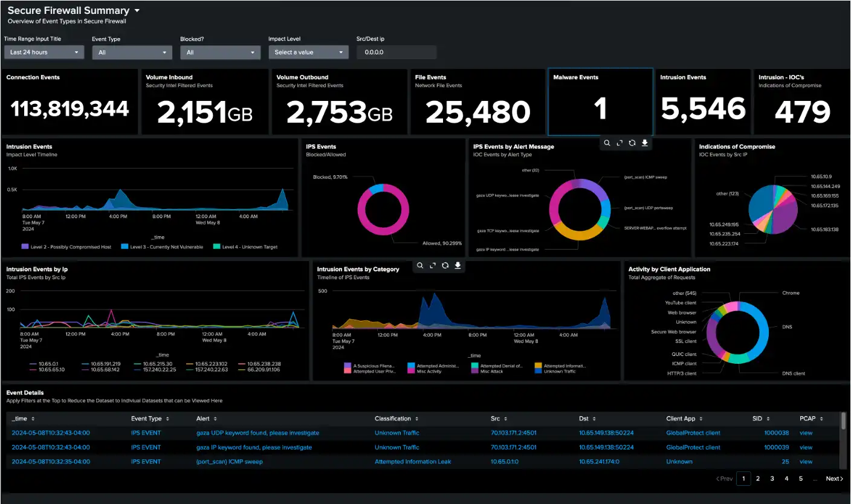Image resolution: width=851 pixels, height=504 pixels.
Task: Toggle Level 3 - Currently Not Vulnerable legend series
Action: 162,247
